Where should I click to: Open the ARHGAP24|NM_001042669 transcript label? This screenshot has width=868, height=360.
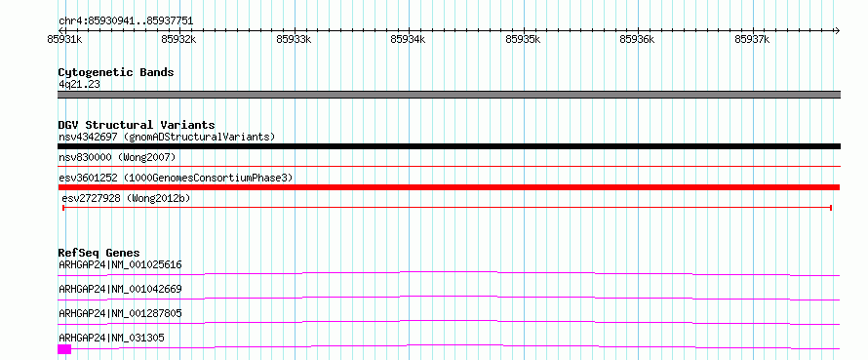point(120,289)
